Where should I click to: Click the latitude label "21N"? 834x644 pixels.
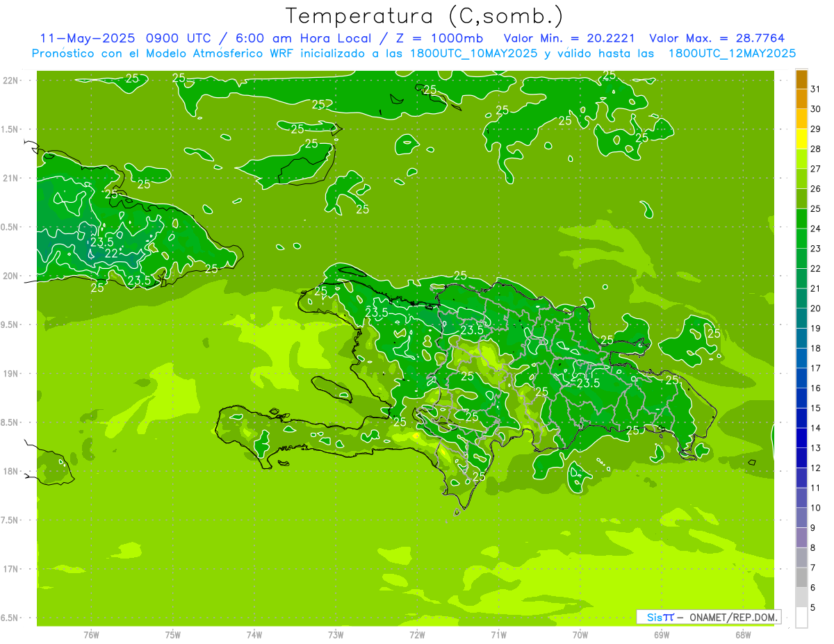11,178
